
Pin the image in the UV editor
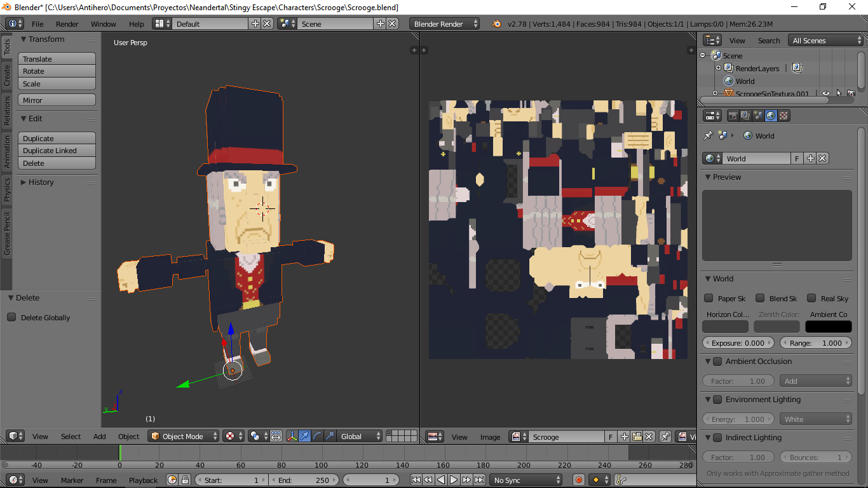(665, 437)
